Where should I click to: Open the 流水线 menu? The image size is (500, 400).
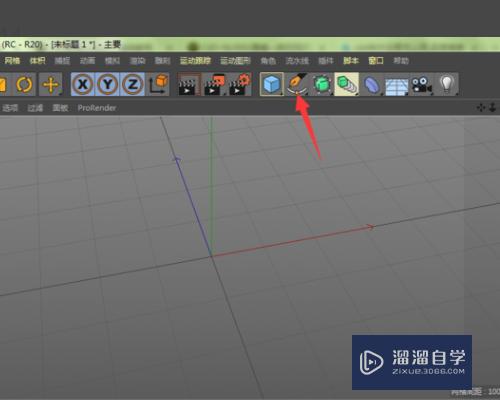click(x=297, y=61)
